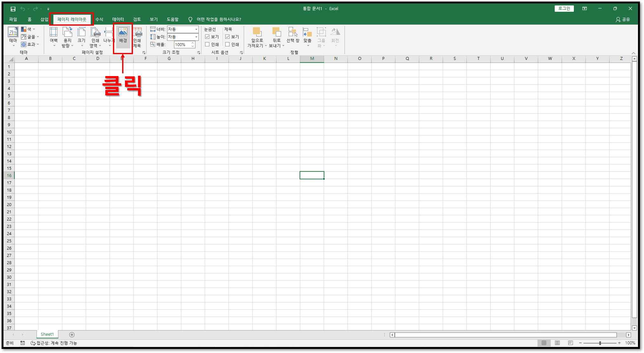The height and width of the screenshot is (353, 644).
Task: Open the 파일 (File) tab
Action: click(x=13, y=19)
